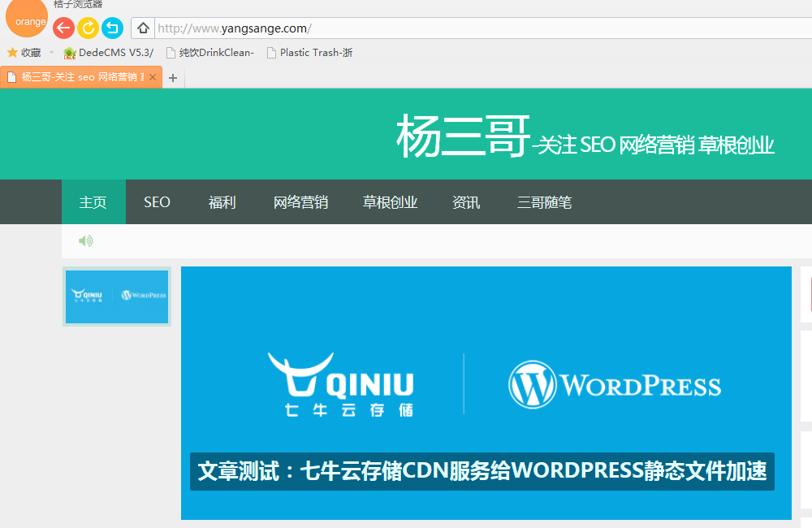Click the blue undo/restore button

[x=112, y=28]
